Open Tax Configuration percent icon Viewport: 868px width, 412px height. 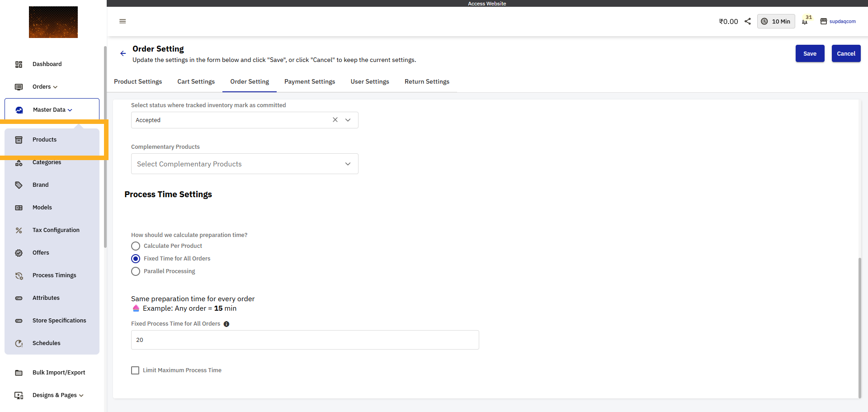click(19, 230)
